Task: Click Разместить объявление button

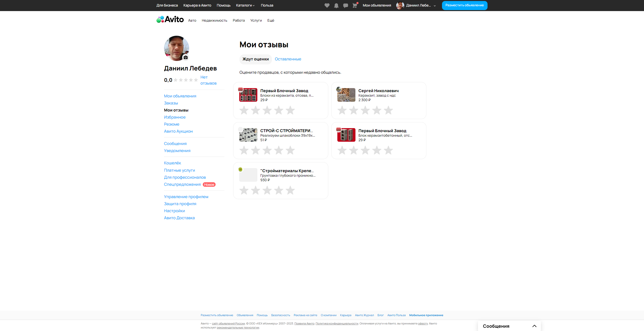Action: point(464,5)
